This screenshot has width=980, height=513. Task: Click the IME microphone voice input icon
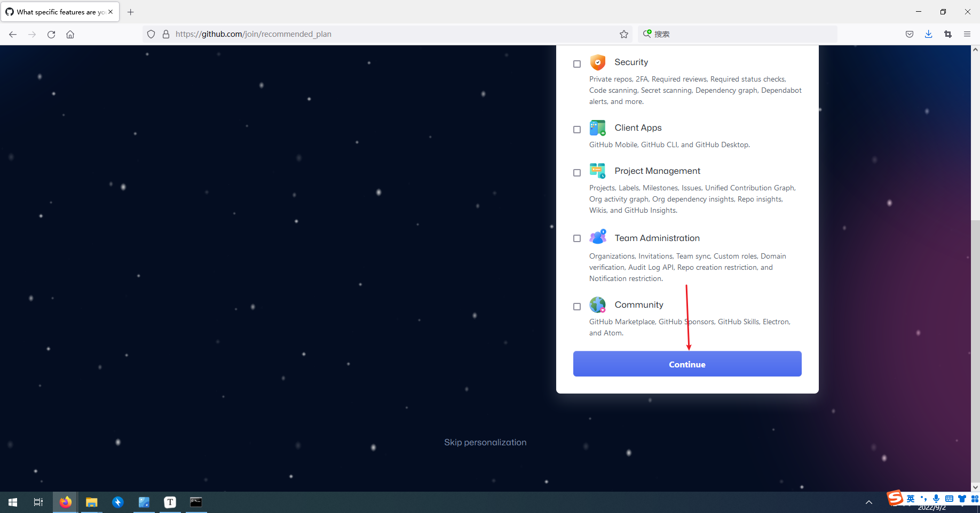point(936,499)
